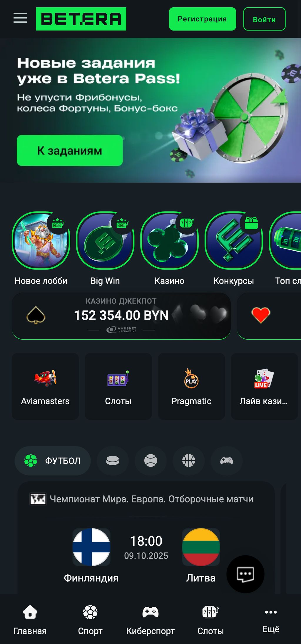The width and height of the screenshot is (301, 644).
Task: Open the Новое лобби category
Action: 41,240
